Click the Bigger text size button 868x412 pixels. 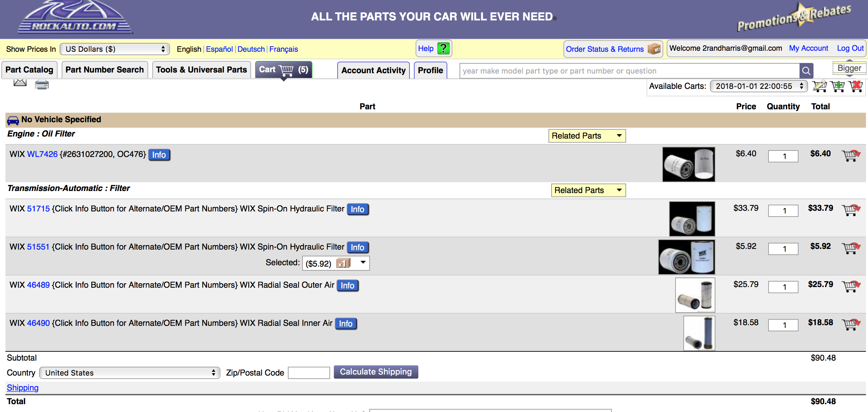pos(849,68)
